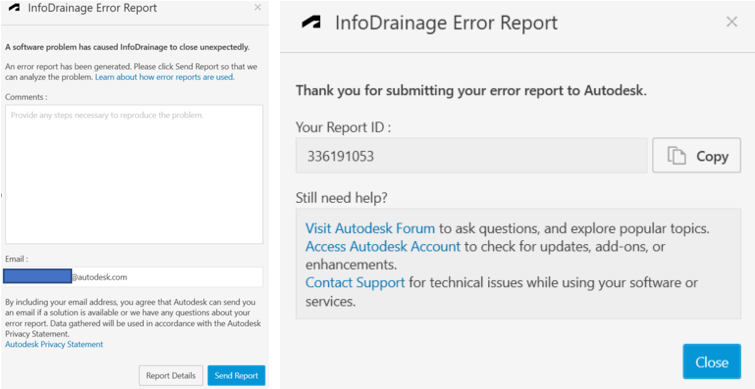Click the Autodesk logo in the left dialog

point(14,8)
